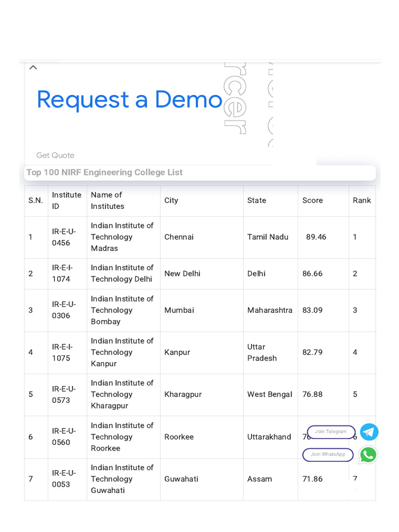Screen dimensions: 399x532
Task: Select the score 86.66
Action: [312, 273]
